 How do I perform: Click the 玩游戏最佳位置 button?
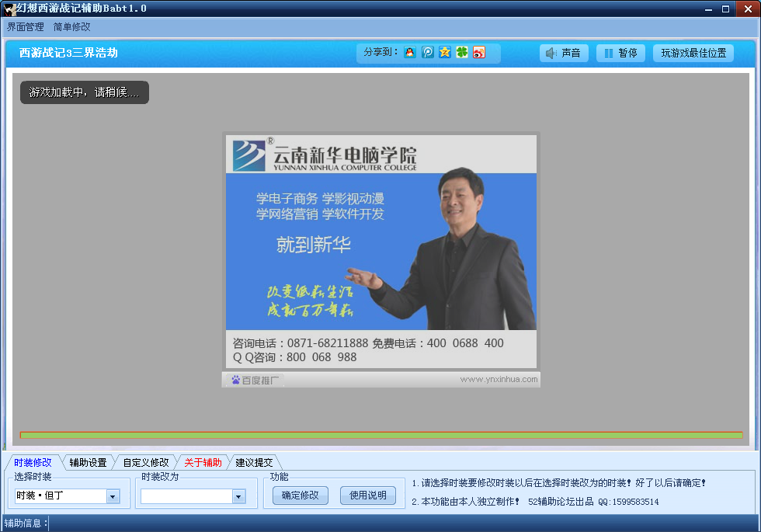(x=693, y=53)
